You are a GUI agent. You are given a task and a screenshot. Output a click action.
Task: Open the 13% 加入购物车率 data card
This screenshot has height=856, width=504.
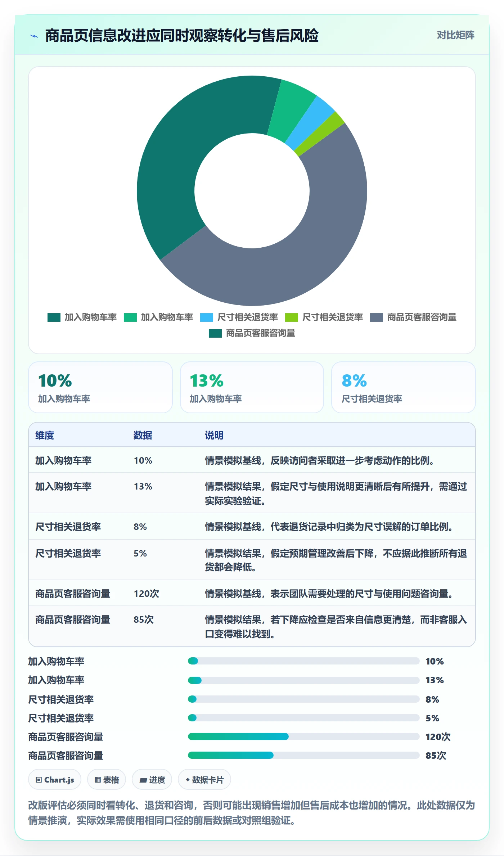(252, 387)
